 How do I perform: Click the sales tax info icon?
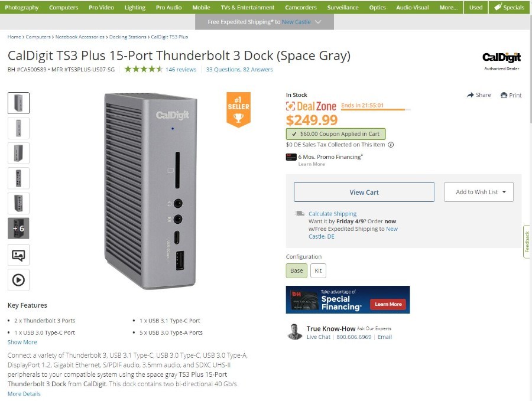click(391, 145)
